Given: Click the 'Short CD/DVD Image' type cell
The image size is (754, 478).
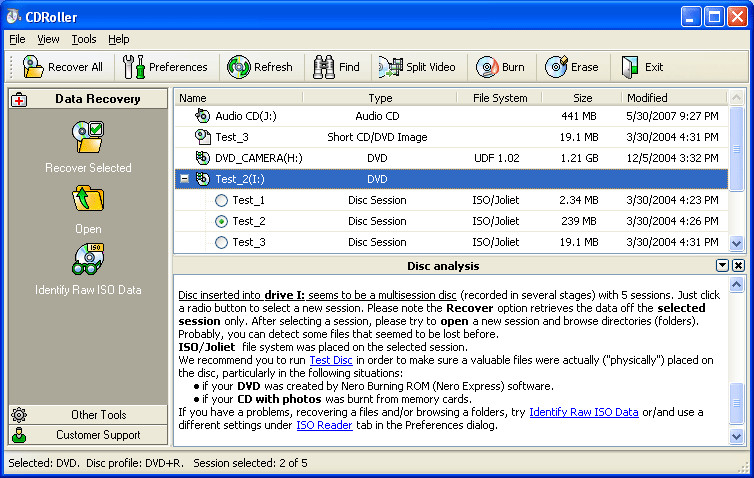Looking at the screenshot, I should click(x=377, y=137).
